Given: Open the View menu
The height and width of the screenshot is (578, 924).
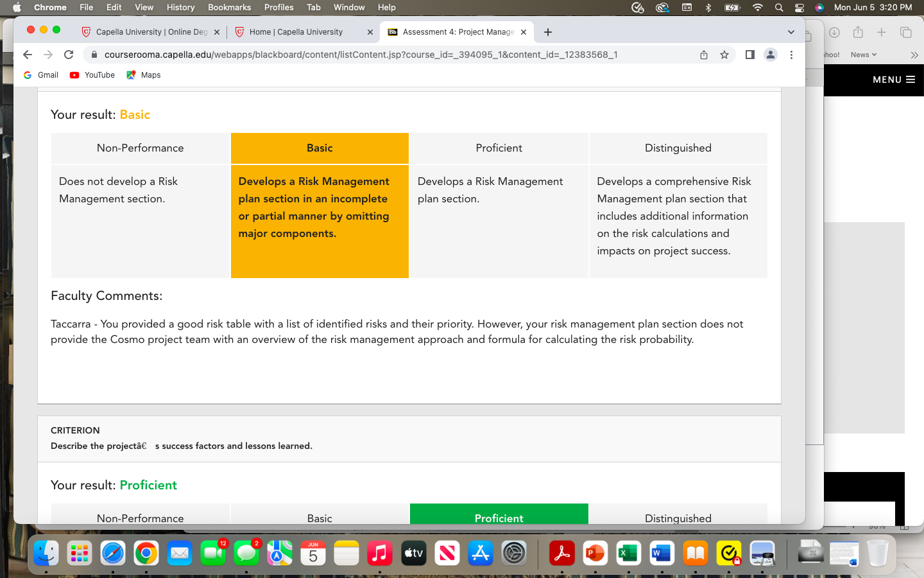Looking at the screenshot, I should point(144,7).
